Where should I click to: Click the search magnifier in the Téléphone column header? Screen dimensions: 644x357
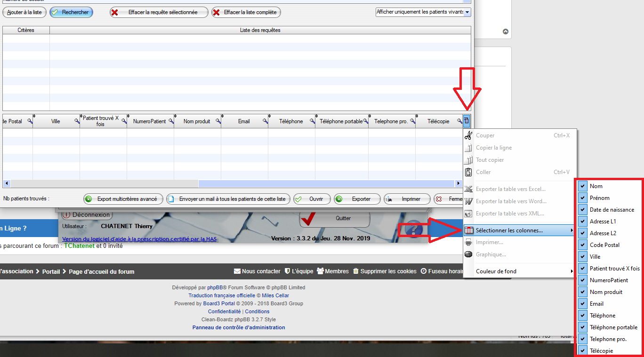pyautogui.click(x=312, y=121)
